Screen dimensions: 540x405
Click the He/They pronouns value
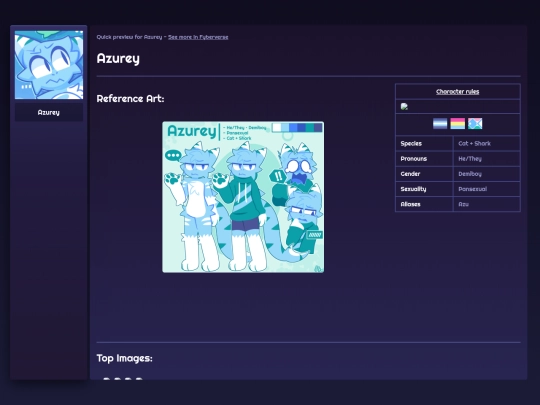tap(470, 159)
